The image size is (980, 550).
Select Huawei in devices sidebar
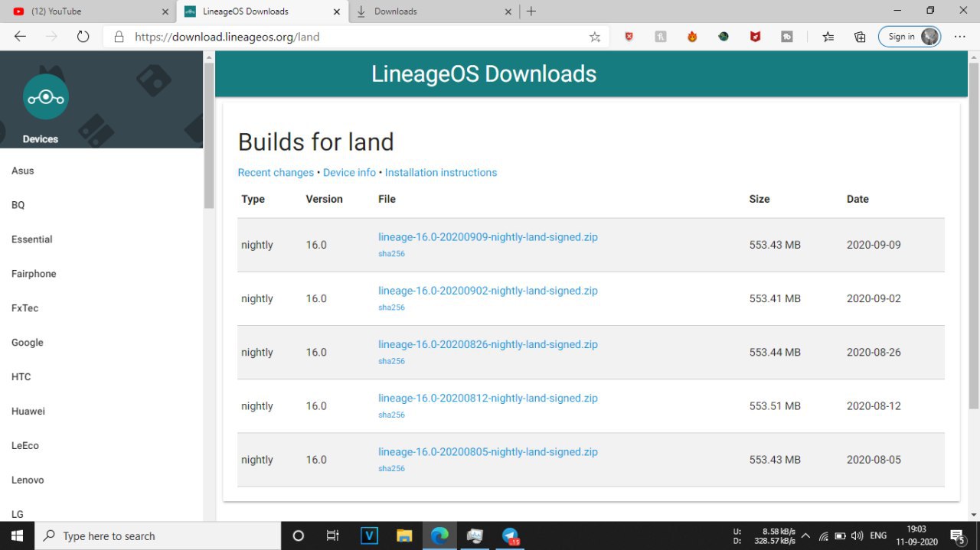(x=28, y=412)
